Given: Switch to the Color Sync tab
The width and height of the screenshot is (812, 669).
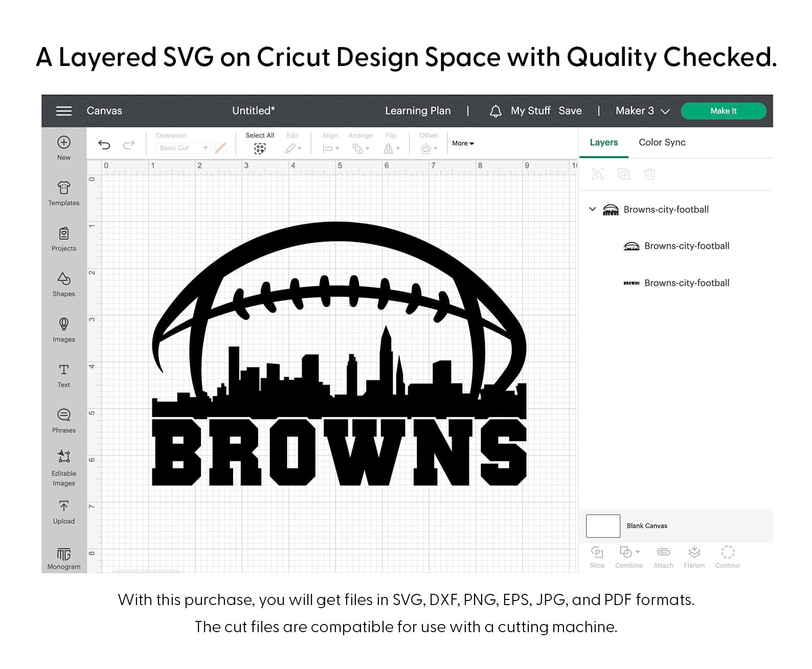Looking at the screenshot, I should click(662, 142).
